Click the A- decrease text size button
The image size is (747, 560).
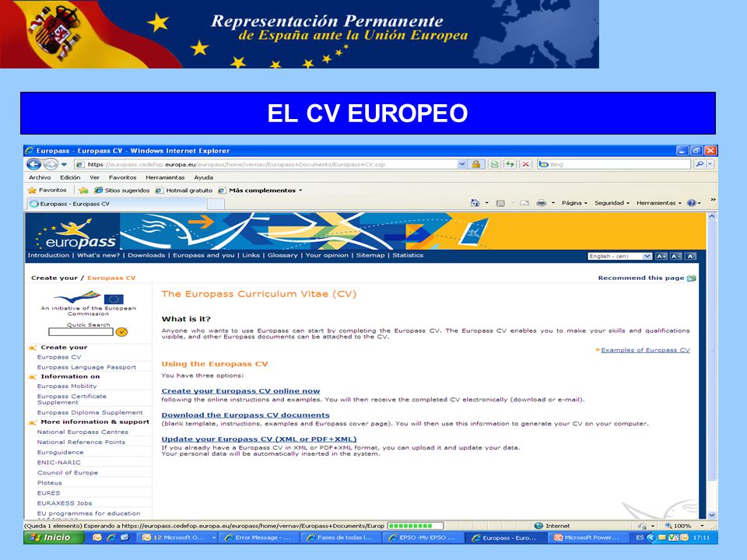pyautogui.click(x=675, y=256)
